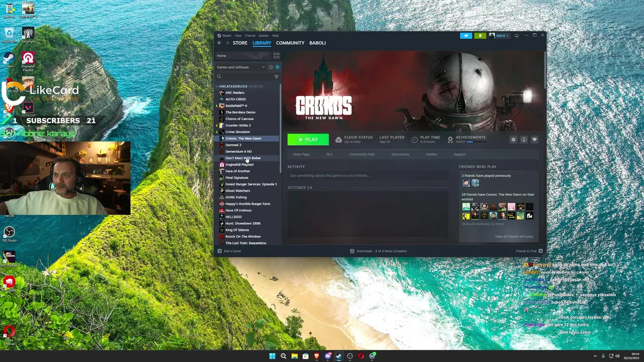Open the game info icon
Screen dimensions: 644x362
524,139
